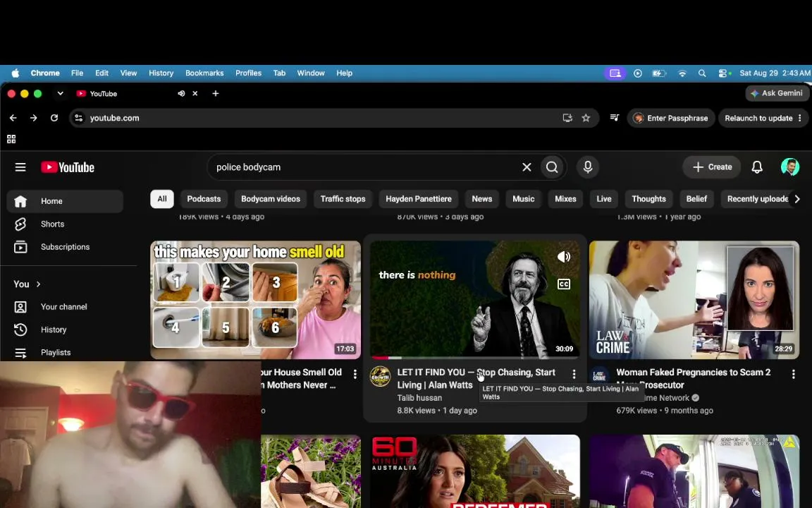
Task: Open the smell old home thumbnail
Action: click(255, 300)
